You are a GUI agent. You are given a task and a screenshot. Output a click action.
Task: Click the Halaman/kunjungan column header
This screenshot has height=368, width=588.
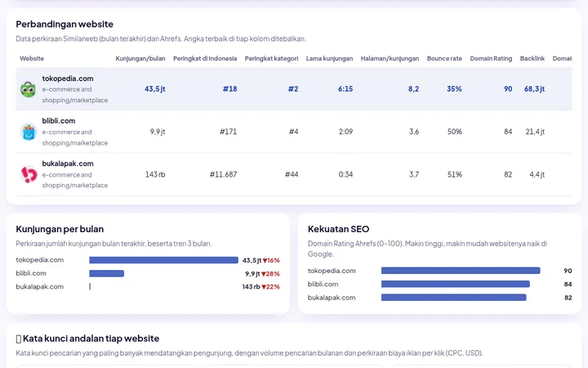(x=390, y=59)
